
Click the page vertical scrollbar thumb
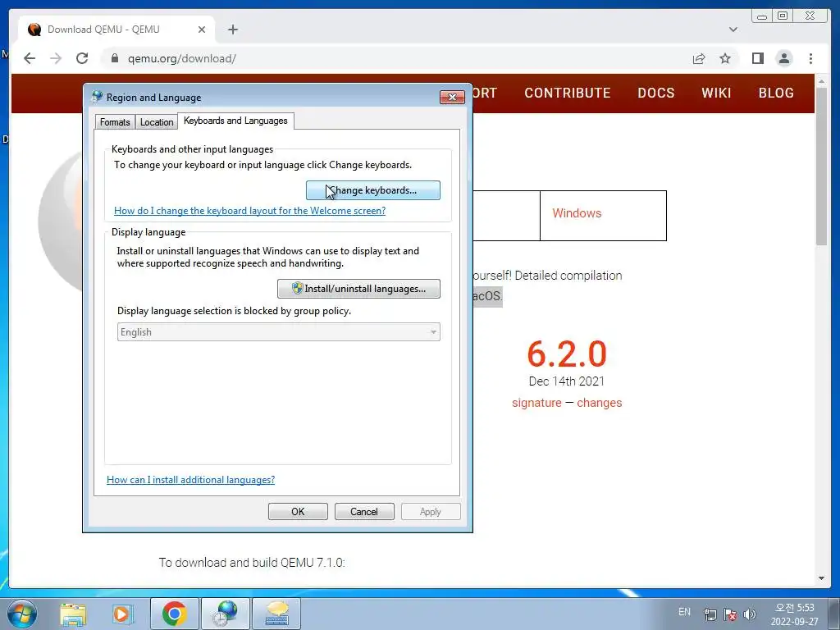821,166
